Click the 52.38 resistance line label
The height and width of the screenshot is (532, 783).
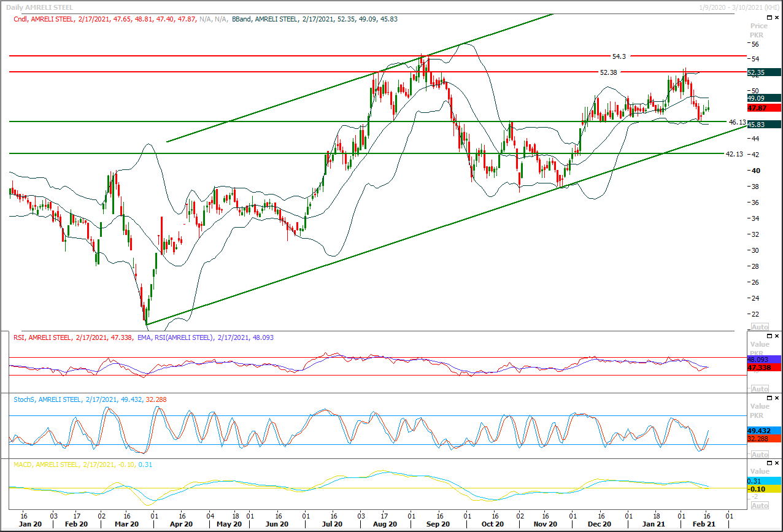[608, 72]
